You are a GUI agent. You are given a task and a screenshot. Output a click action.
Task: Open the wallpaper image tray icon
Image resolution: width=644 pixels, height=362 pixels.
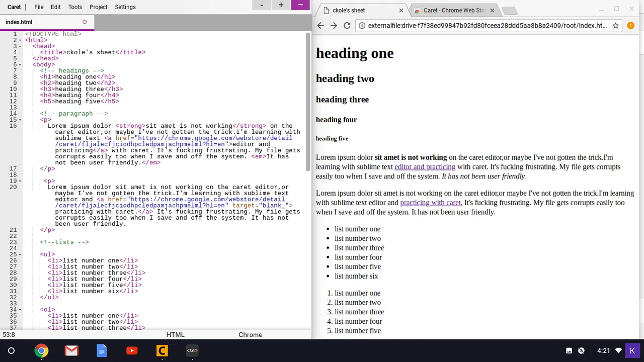point(569,351)
